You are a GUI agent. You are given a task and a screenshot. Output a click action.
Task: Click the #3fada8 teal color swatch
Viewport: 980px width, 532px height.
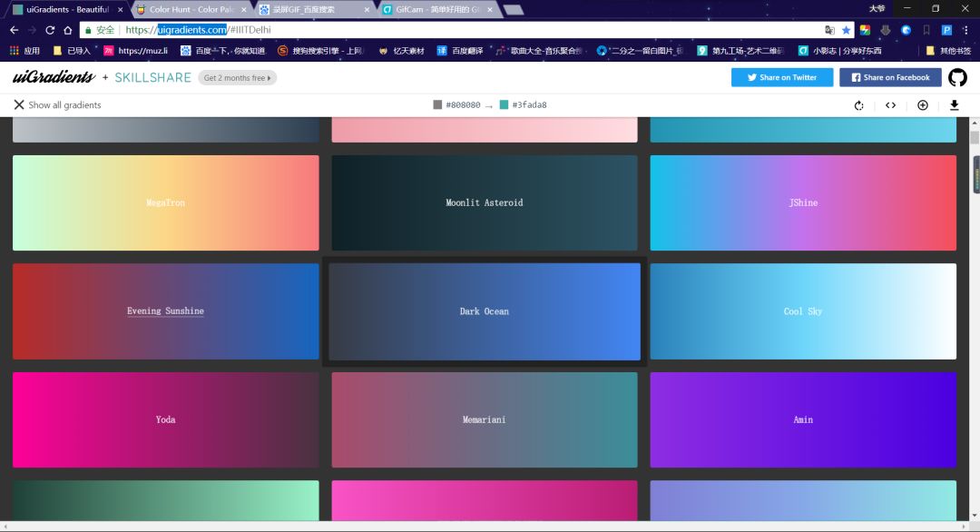tap(504, 104)
